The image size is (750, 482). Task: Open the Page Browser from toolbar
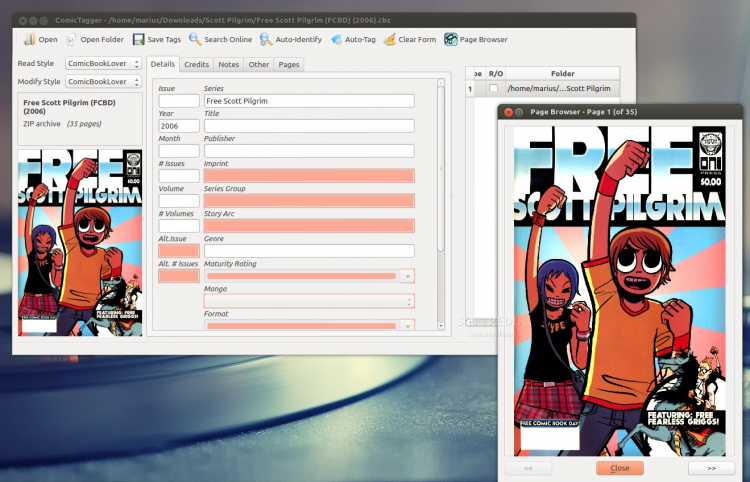click(x=476, y=39)
